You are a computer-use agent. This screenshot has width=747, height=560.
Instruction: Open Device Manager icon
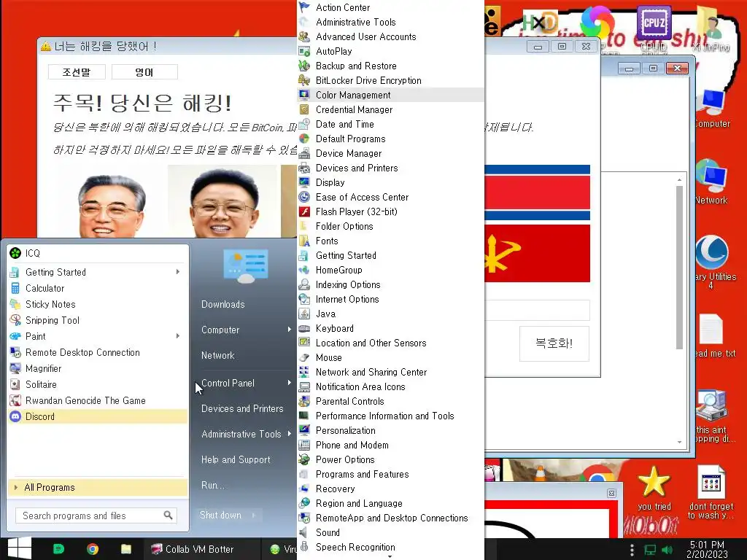click(304, 153)
